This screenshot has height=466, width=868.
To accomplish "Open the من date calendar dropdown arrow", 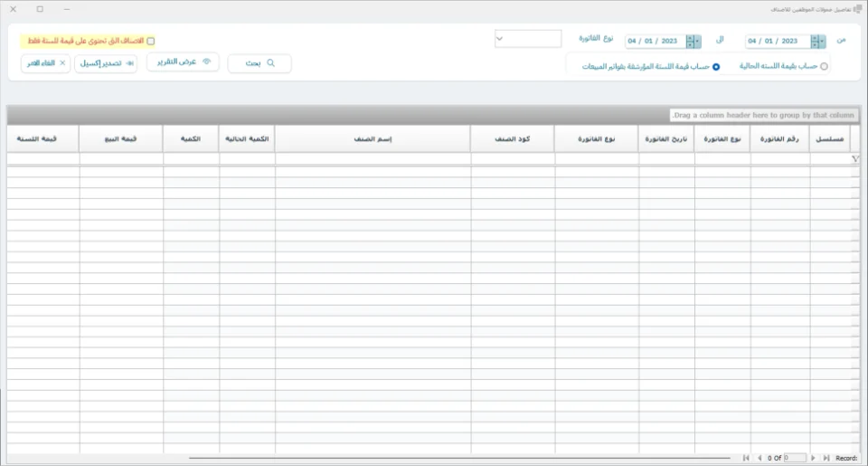I will [x=822, y=41].
